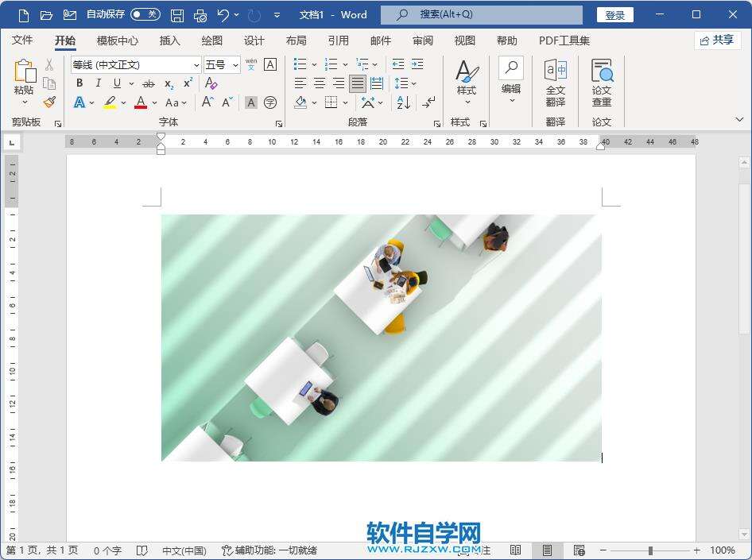Click the 登录 sign-in button

tap(614, 15)
